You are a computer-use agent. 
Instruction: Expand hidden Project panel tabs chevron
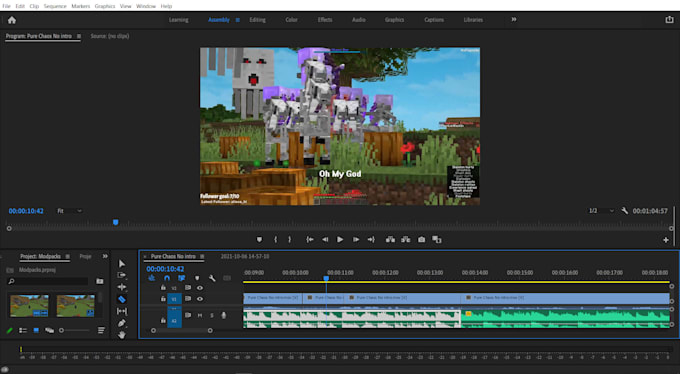point(105,256)
